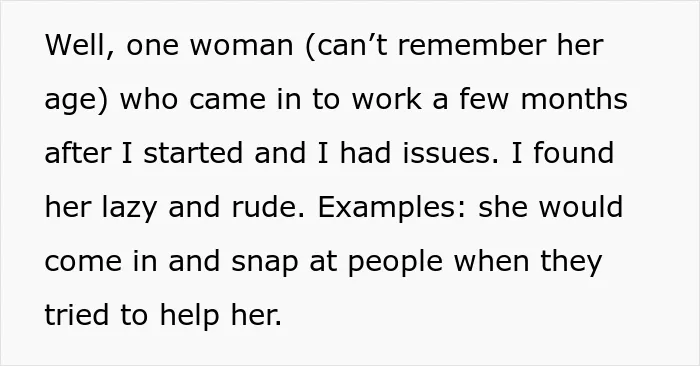Click the word "months" in the paragraph
This screenshot has width=700, height=366.
point(574,99)
